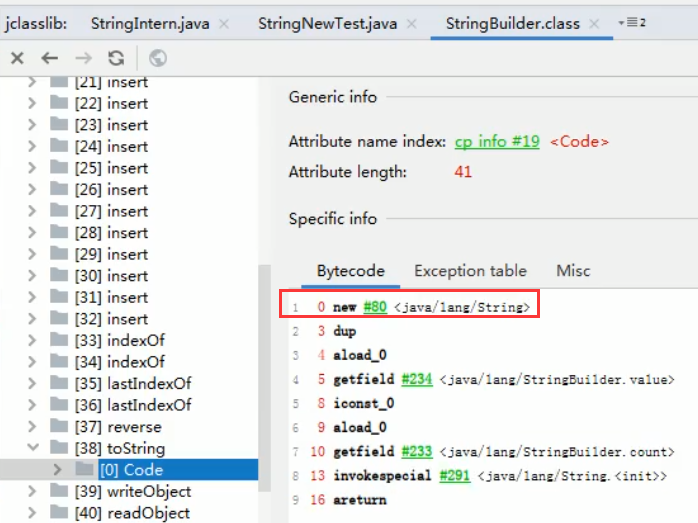Screen dimensions: 698x523
Task: Click the 'invokespecial' instruction text
Action: pos(382,475)
